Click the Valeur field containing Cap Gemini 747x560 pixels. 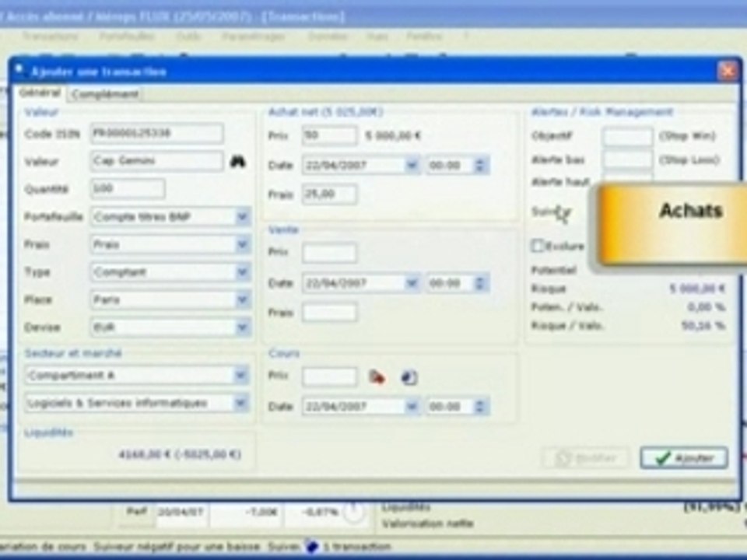click(156, 161)
